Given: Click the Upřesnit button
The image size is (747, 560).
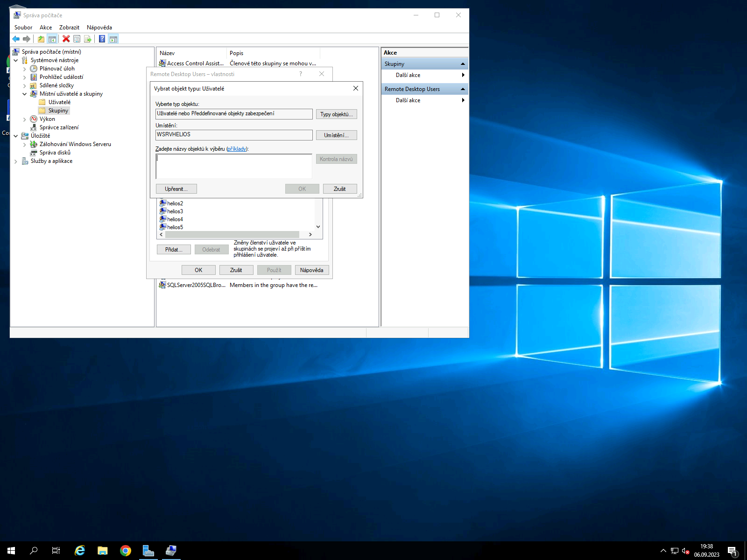Looking at the screenshot, I should (x=176, y=189).
